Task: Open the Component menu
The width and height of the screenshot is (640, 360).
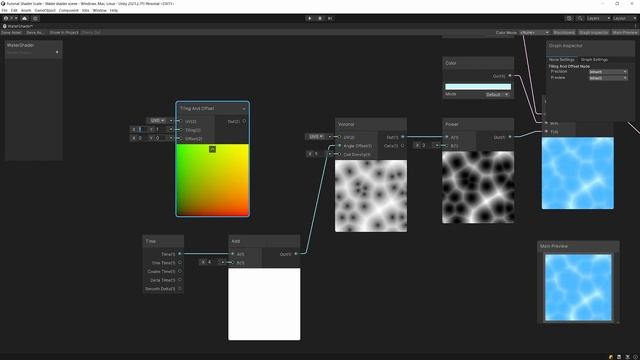Action: [x=69, y=10]
